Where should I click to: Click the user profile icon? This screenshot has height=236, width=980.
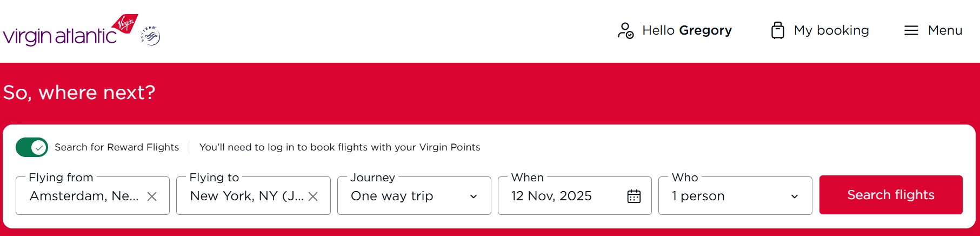click(625, 30)
